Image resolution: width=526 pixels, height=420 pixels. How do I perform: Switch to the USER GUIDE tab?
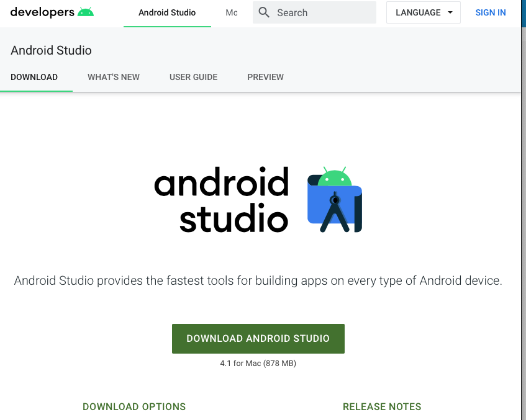click(x=193, y=77)
